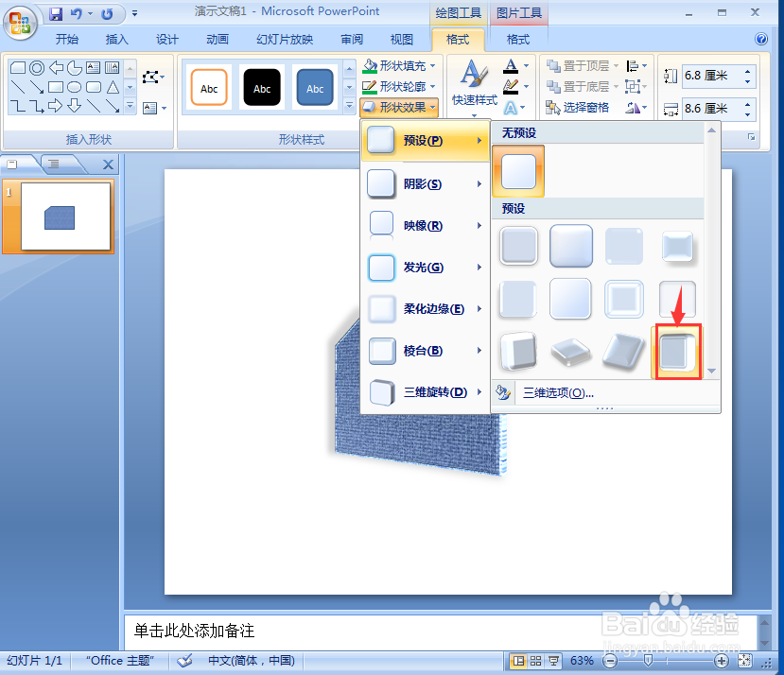
Task: Open the 柔化边缘(E) submenu
Action: pos(425,308)
